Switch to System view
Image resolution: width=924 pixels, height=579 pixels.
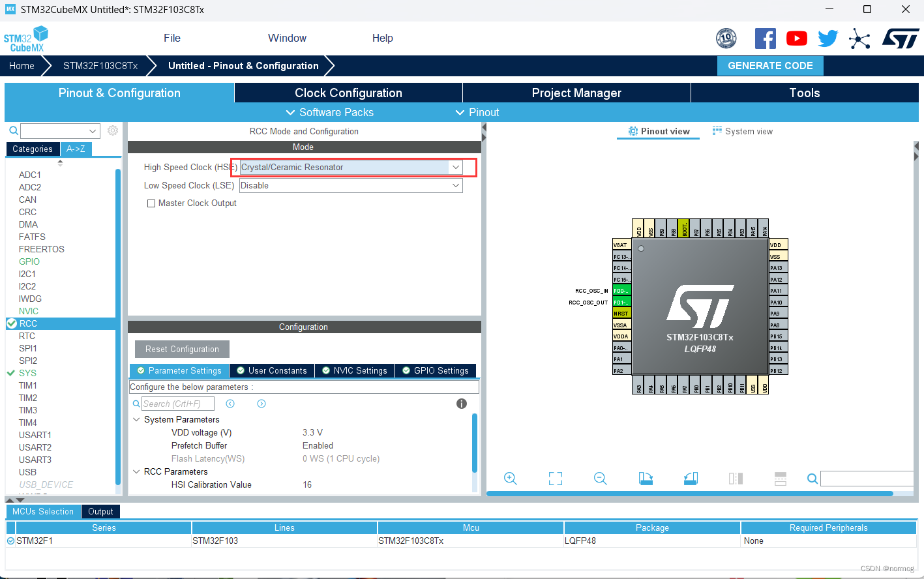coord(743,131)
